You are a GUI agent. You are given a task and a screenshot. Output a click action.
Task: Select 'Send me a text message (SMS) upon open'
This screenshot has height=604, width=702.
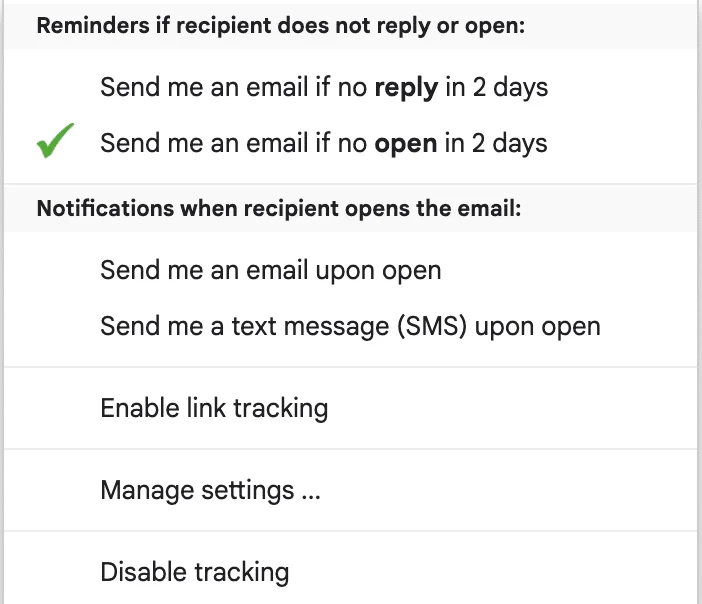tap(351, 326)
